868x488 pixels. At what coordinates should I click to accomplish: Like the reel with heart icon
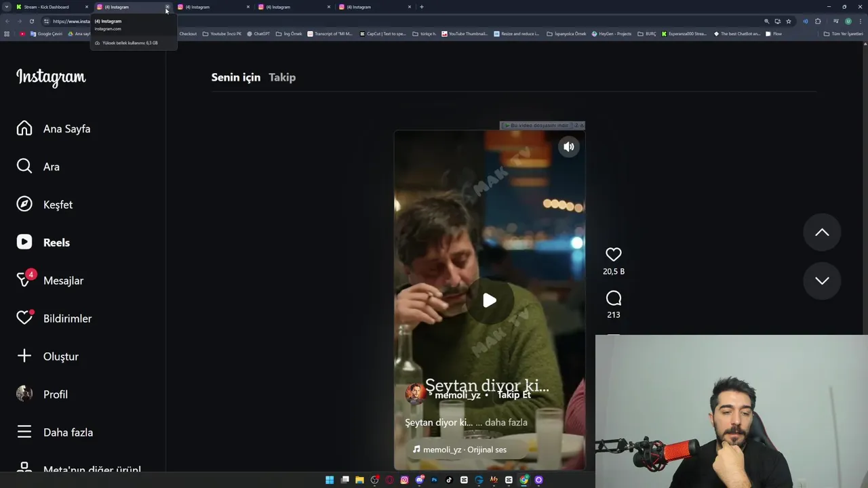point(614,254)
